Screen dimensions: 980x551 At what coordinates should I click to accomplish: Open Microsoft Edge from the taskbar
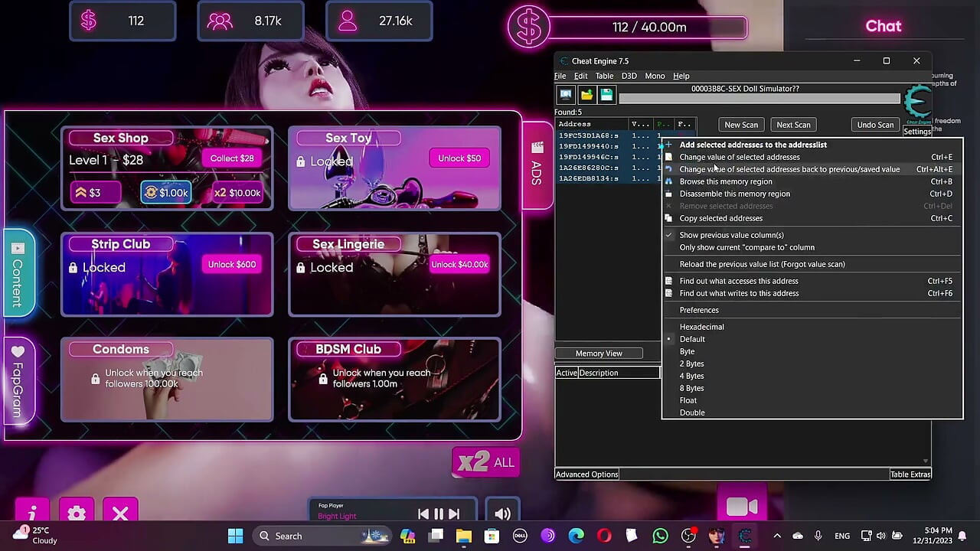pyautogui.click(x=576, y=536)
